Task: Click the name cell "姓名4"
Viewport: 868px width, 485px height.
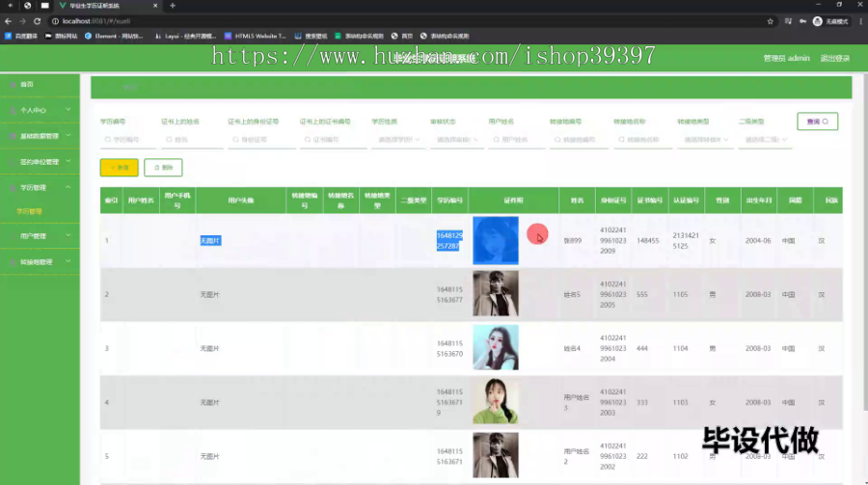Action: coord(572,348)
